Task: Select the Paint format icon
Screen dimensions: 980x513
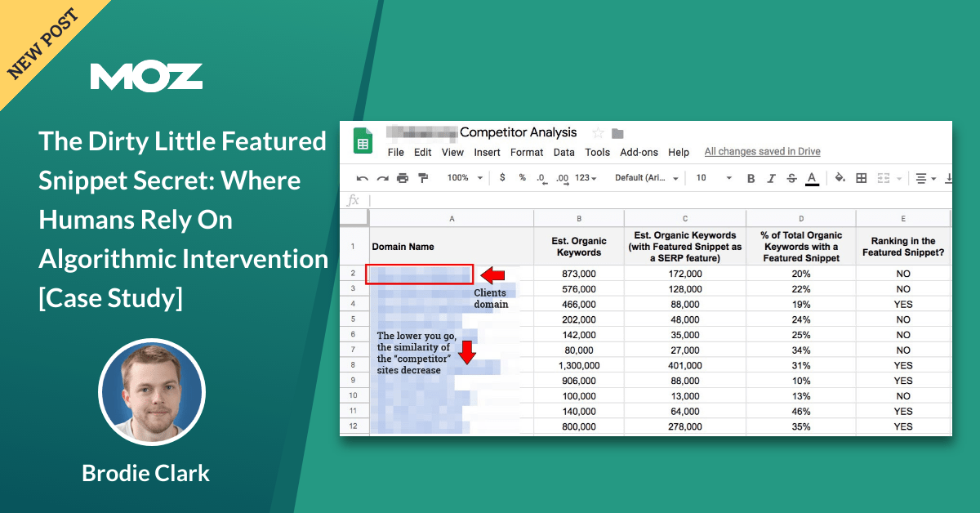Action: click(x=423, y=178)
